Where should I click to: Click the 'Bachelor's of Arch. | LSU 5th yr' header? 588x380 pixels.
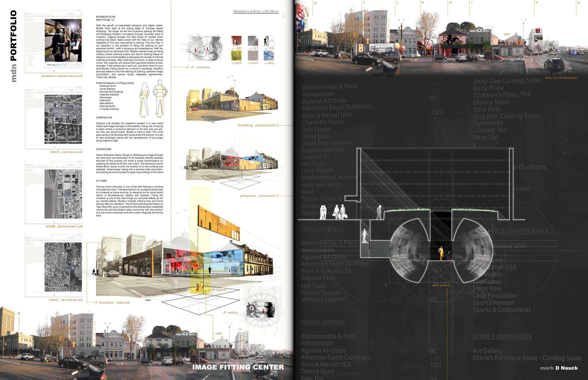[x=256, y=11]
